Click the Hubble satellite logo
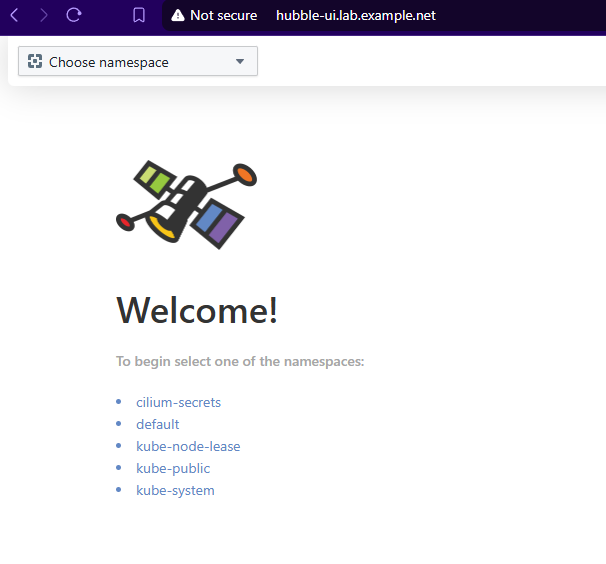Screen dimensions: 606x564 (x=187, y=202)
